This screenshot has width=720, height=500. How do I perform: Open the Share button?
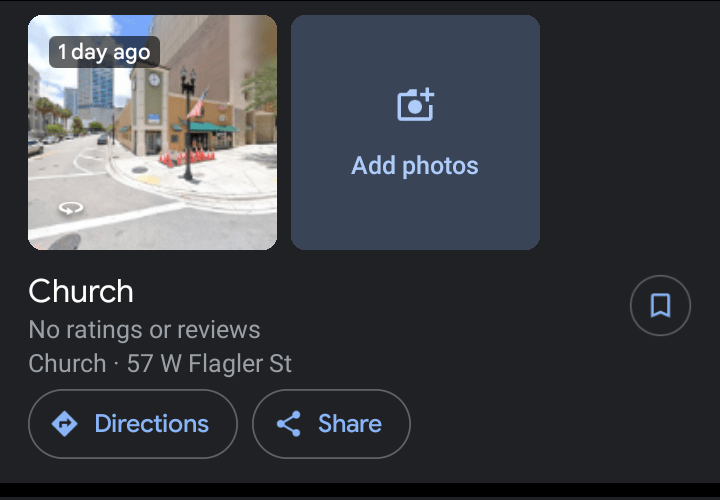pos(331,424)
